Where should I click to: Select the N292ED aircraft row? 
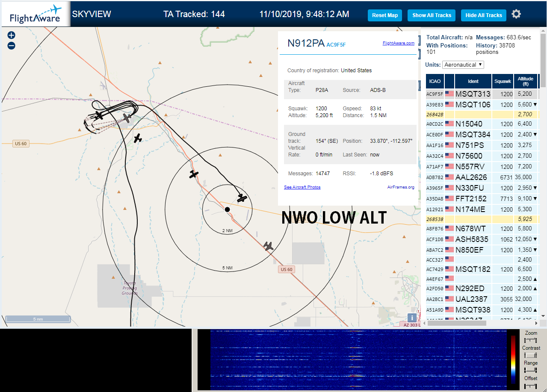point(482,288)
